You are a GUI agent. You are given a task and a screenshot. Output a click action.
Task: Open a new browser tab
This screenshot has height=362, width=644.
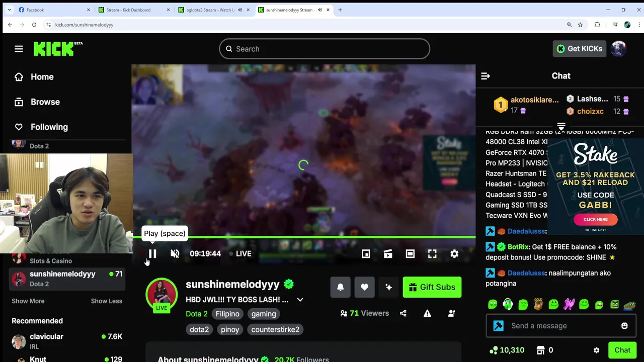tap(340, 10)
